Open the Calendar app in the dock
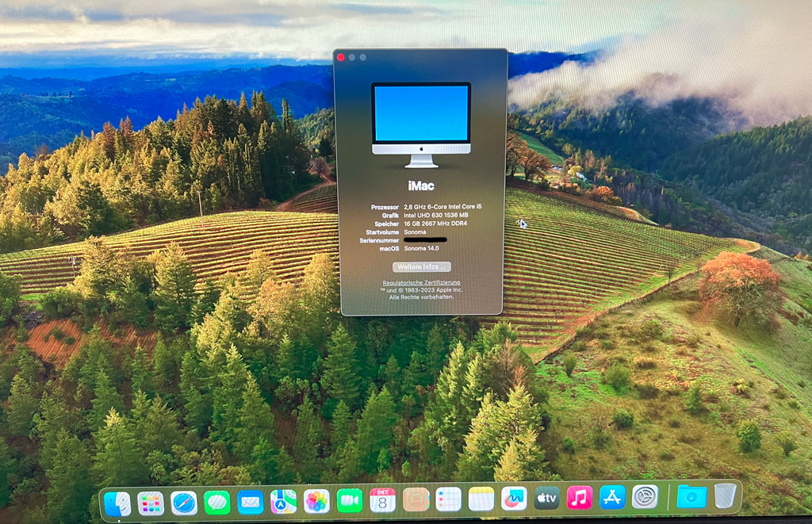The width and height of the screenshot is (812, 524). point(383,499)
